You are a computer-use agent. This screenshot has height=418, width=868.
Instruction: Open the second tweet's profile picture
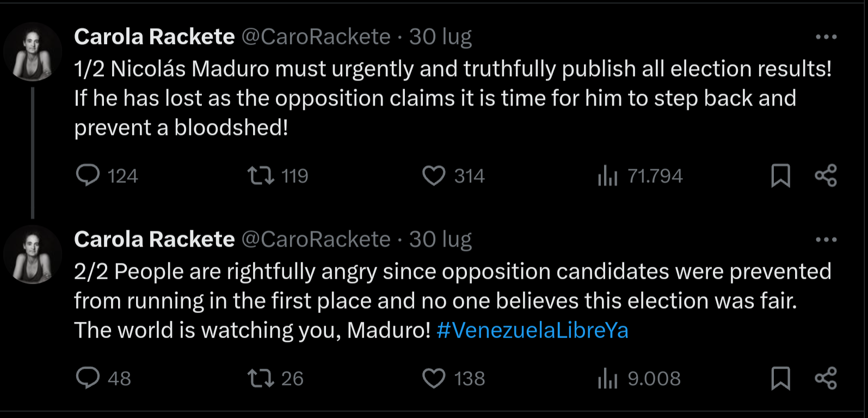point(33,255)
